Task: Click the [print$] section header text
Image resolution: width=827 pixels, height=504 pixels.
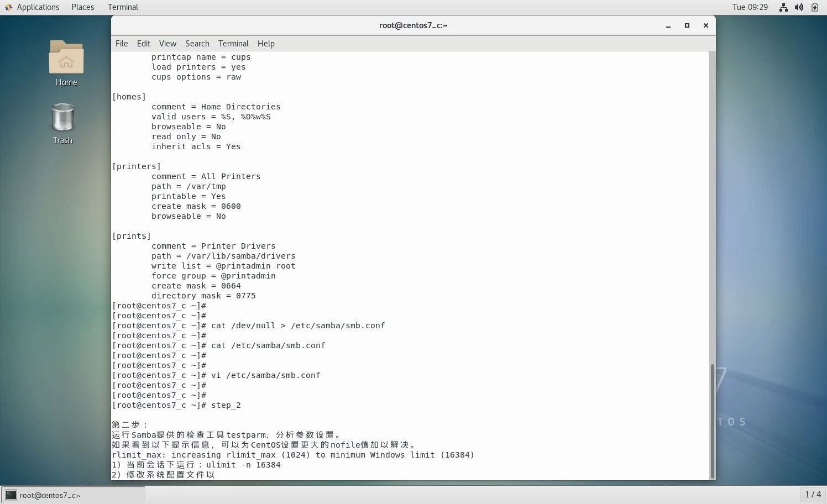Action: point(132,236)
